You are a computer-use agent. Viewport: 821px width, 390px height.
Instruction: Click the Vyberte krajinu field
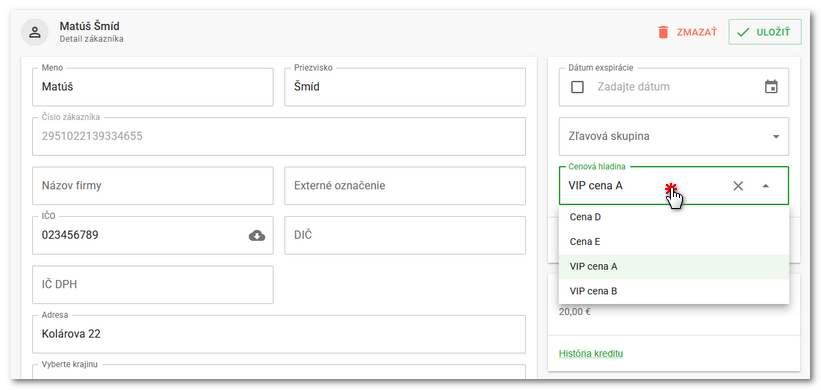click(x=279, y=372)
